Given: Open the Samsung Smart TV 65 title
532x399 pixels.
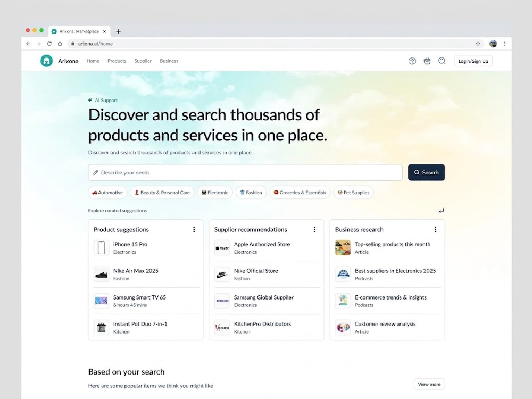Looking at the screenshot, I should [x=139, y=297].
